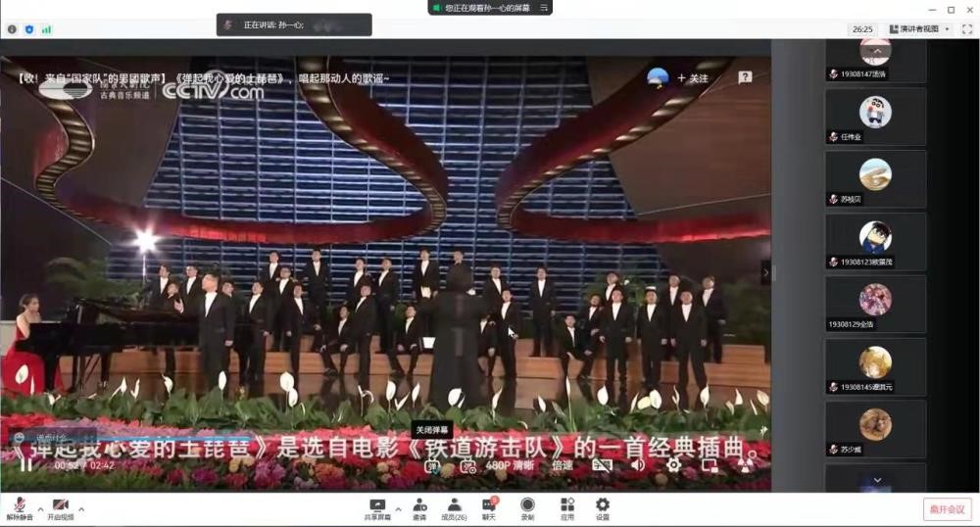Start recording with the 录制 icon
The height and width of the screenshot is (527, 980).
pos(527,504)
